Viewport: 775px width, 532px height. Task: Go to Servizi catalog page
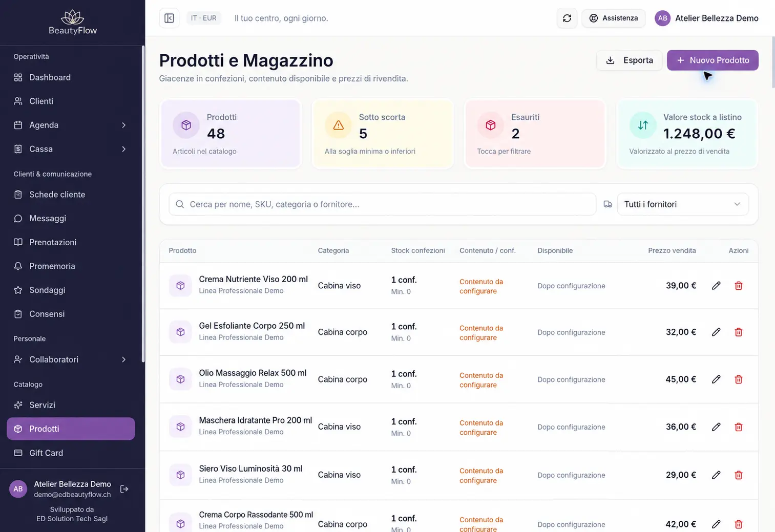[71, 405]
